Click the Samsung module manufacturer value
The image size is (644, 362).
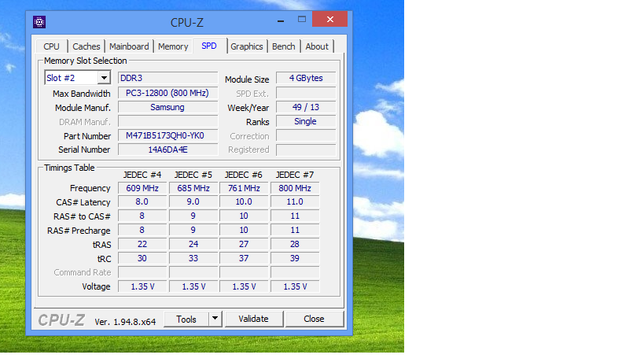(x=167, y=108)
